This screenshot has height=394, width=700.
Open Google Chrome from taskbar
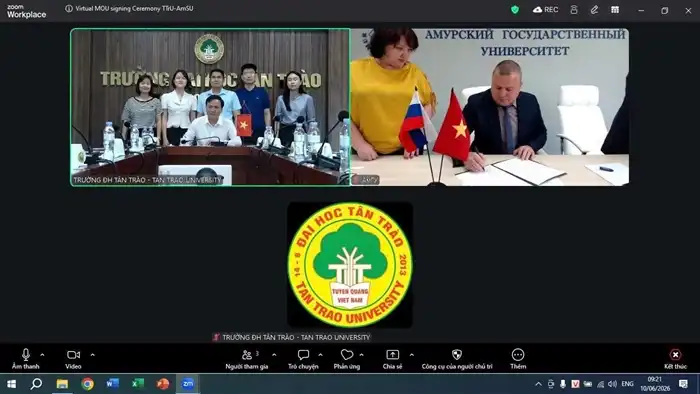pos(88,384)
